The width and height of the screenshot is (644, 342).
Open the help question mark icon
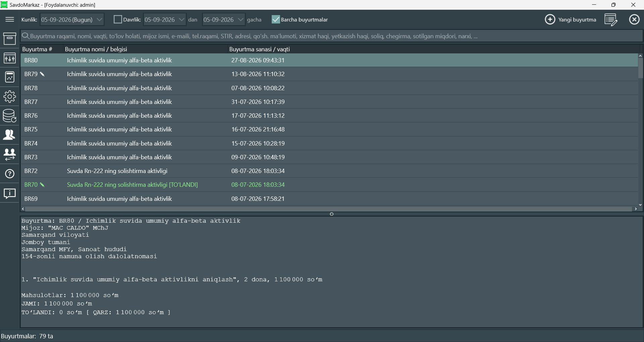[x=10, y=174]
